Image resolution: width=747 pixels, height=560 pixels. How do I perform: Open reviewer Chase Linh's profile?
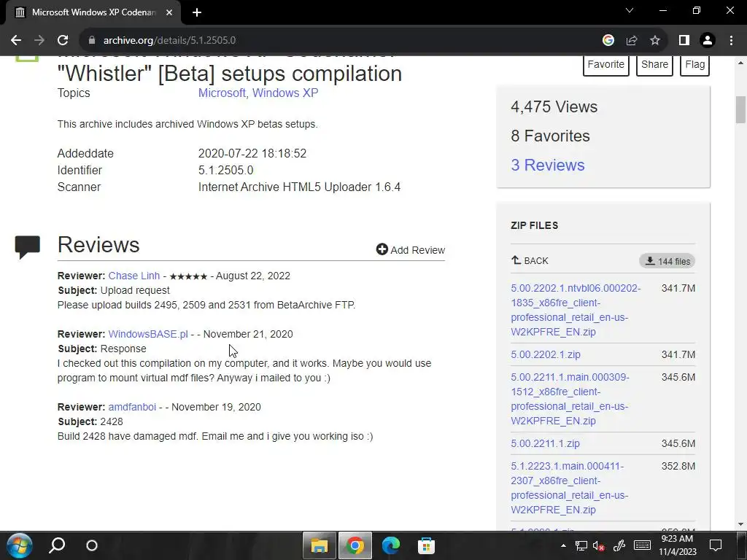click(134, 276)
